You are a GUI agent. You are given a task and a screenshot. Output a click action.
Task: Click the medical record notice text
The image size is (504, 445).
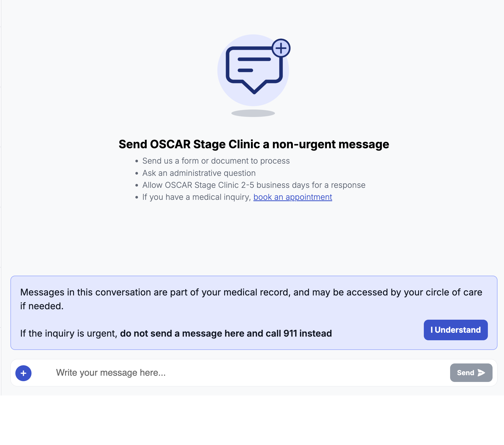coord(251,292)
